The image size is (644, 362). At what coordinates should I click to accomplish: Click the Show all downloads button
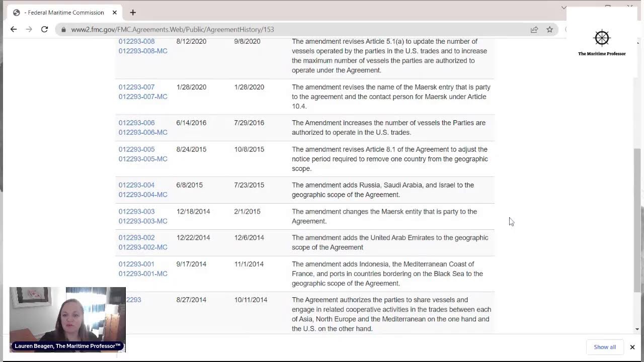[605, 347]
